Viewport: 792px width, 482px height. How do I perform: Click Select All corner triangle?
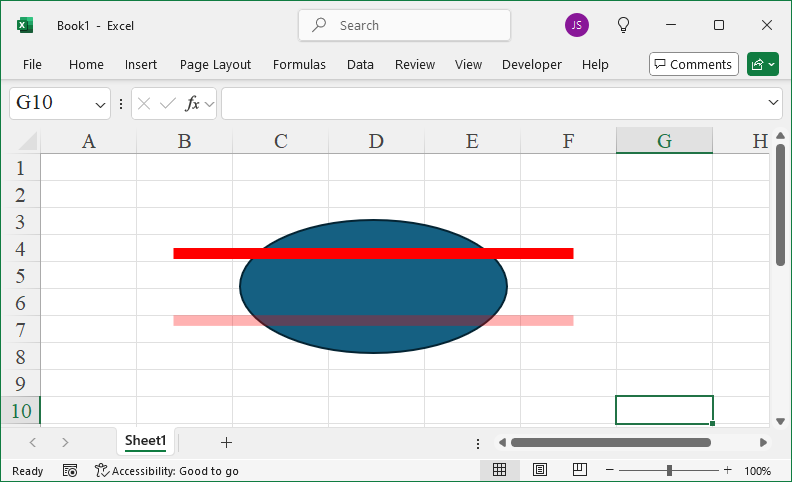[28, 141]
